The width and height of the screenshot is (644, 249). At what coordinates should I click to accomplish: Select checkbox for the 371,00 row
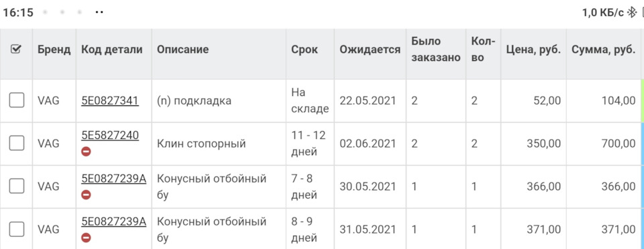[x=16, y=229]
